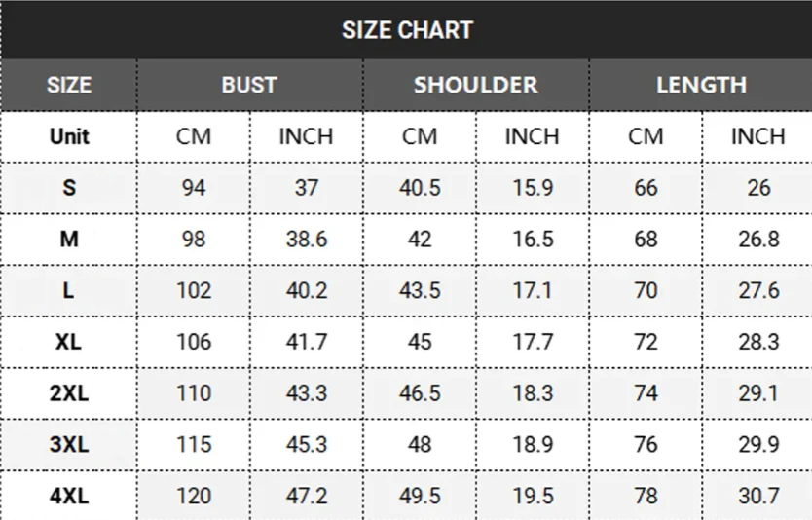This screenshot has height=520, width=812.
Task: Select the LENGTH column header
Action: pyautogui.click(x=701, y=85)
